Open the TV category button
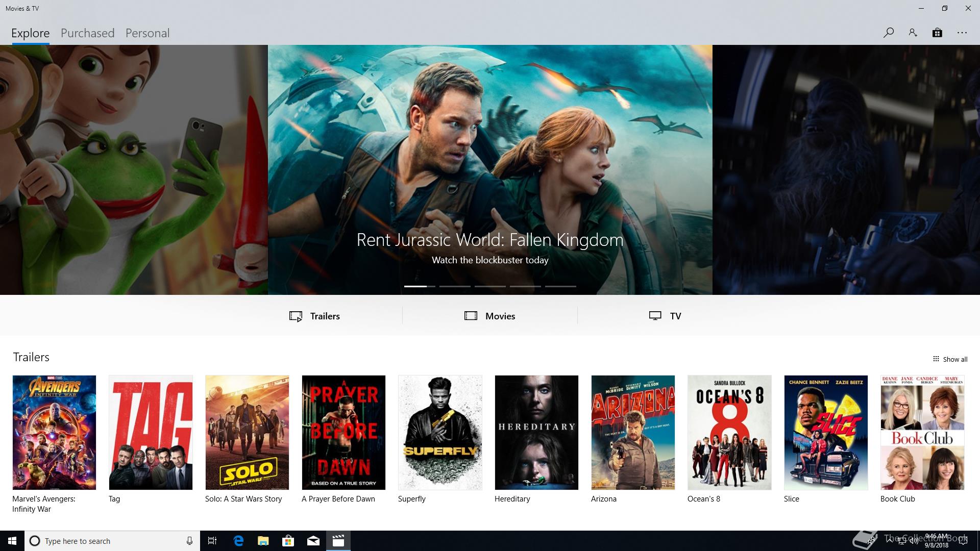Image resolution: width=980 pixels, height=551 pixels. point(665,316)
